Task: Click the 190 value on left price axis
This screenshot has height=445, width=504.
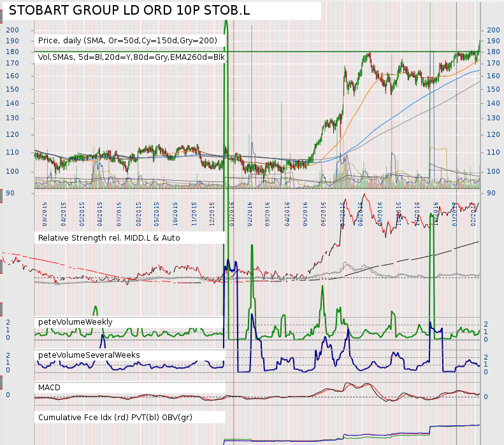Action: click(13, 41)
